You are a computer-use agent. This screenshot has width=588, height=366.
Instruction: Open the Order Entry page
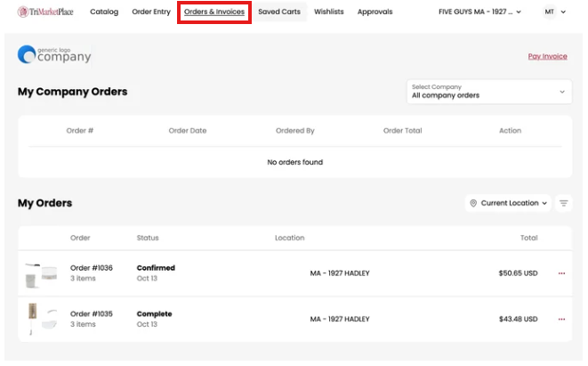pos(149,12)
